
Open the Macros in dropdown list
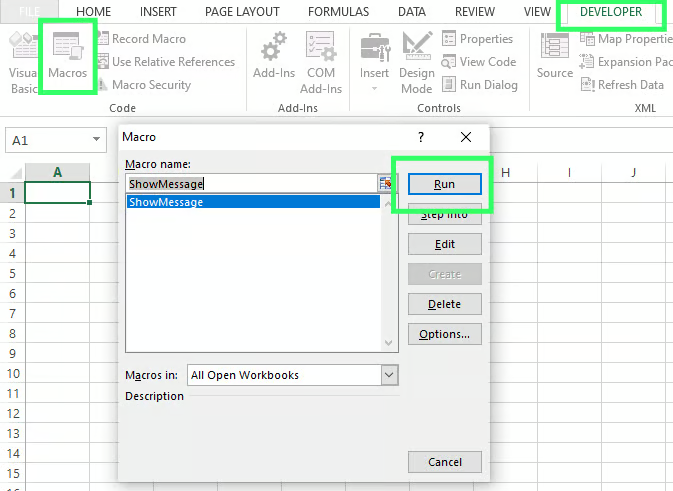coord(389,375)
